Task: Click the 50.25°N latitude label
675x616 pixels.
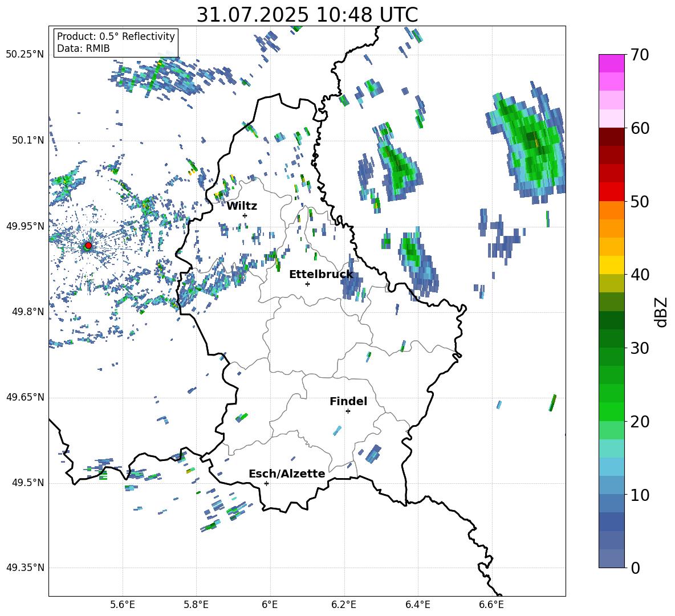Action: point(25,55)
